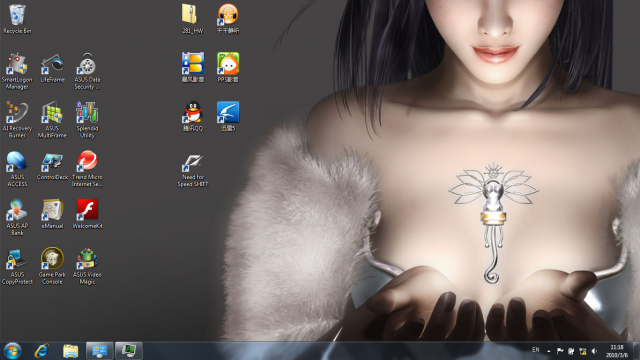Open ASUS Video Magic shortcut
This screenshot has width=640, height=360.
87,266
